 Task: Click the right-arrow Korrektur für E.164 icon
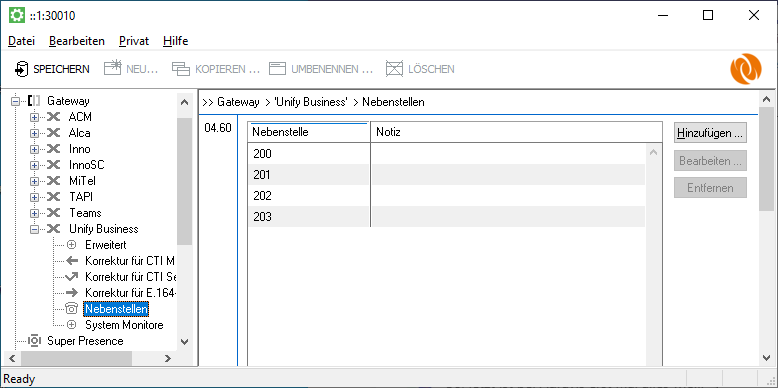pyautogui.click(x=72, y=293)
